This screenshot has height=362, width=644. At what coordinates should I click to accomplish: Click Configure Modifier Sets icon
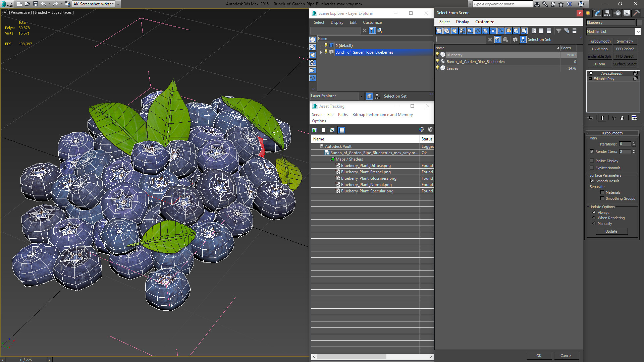click(634, 118)
